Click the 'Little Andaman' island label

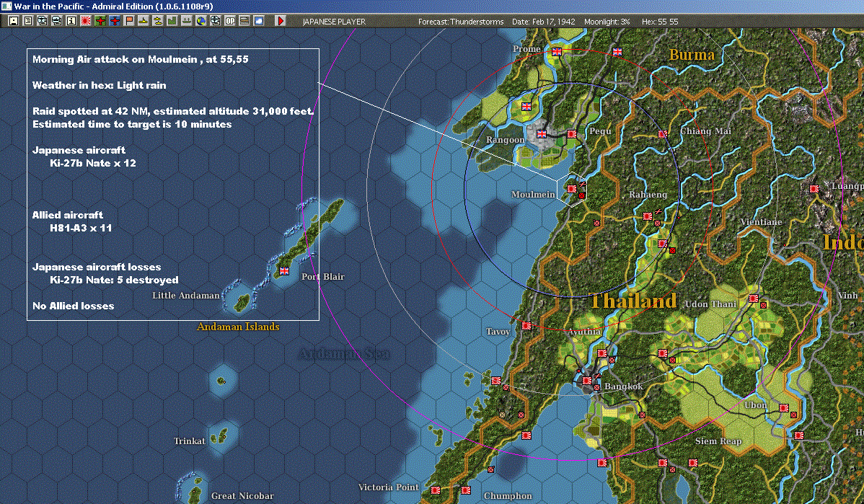(186, 295)
